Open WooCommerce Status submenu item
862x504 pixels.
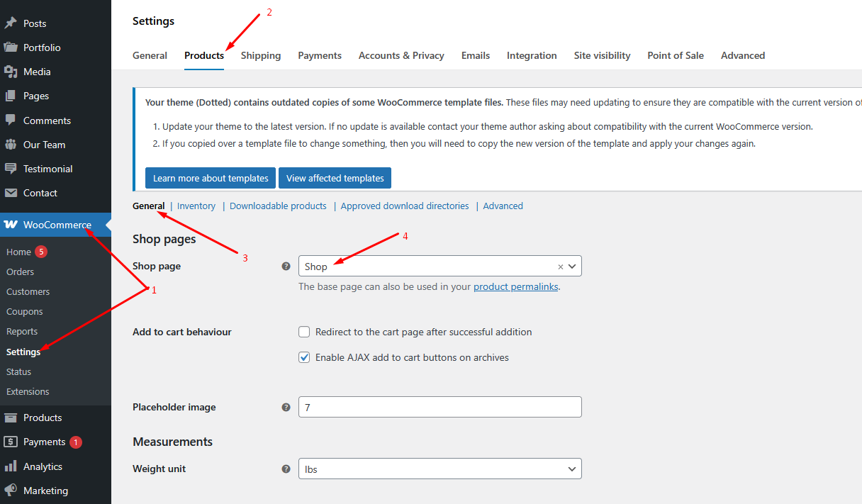[19, 371]
